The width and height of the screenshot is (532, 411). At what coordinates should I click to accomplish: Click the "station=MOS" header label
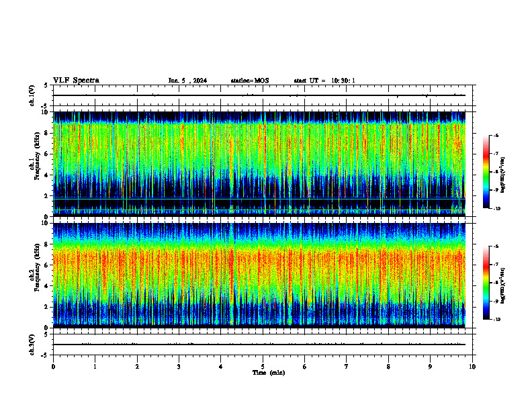coord(250,81)
